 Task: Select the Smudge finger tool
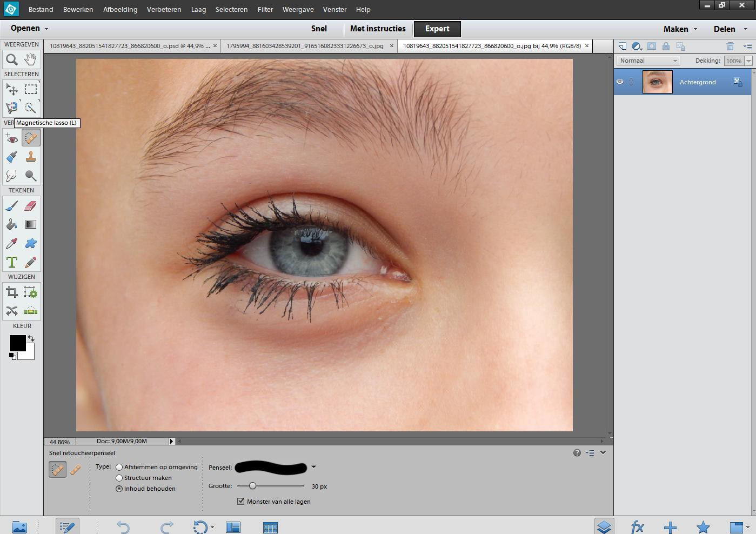tap(12, 176)
